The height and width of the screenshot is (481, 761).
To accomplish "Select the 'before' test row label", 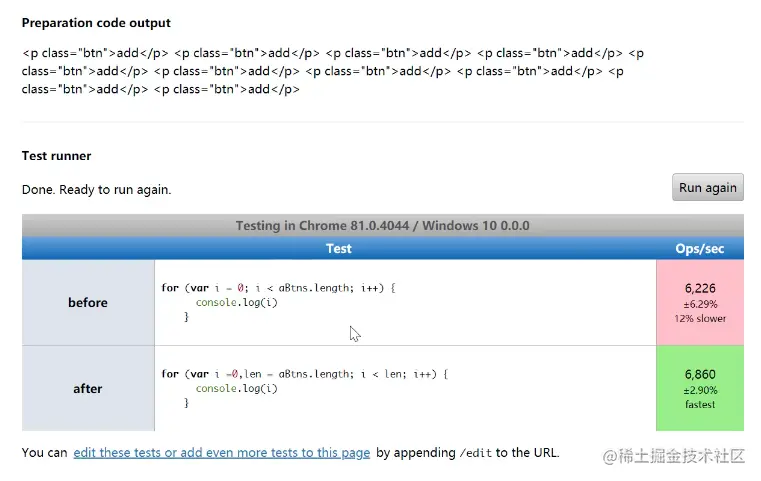I will coord(88,302).
